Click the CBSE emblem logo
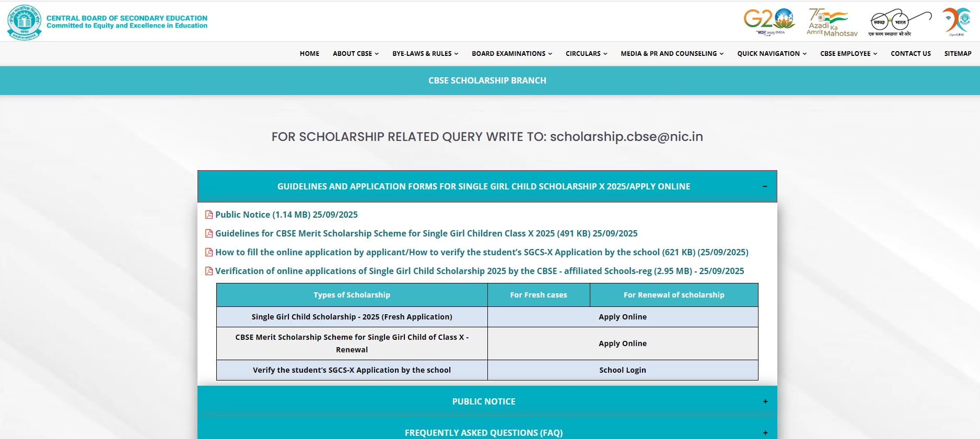 pyautogui.click(x=24, y=22)
